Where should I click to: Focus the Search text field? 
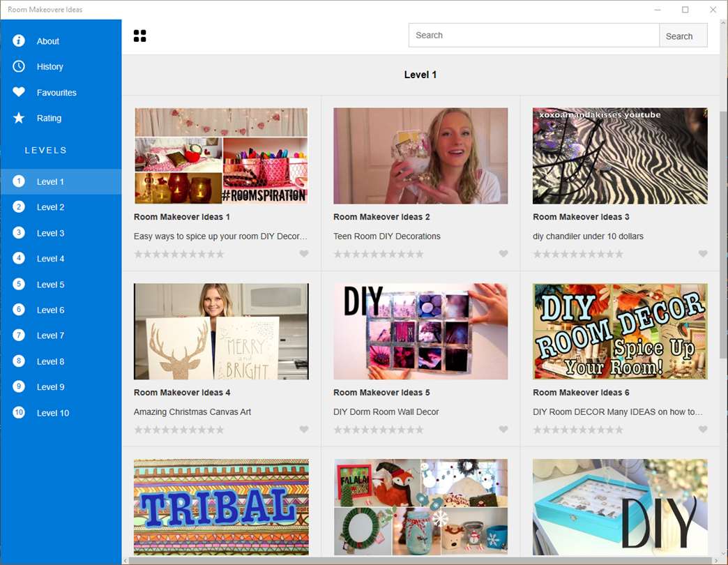pyautogui.click(x=534, y=36)
